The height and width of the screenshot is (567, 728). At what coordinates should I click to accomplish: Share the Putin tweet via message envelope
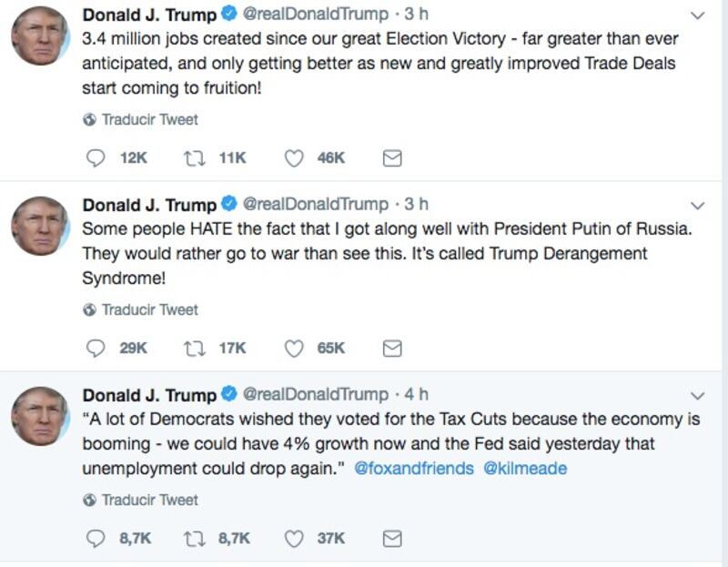pos(392,349)
